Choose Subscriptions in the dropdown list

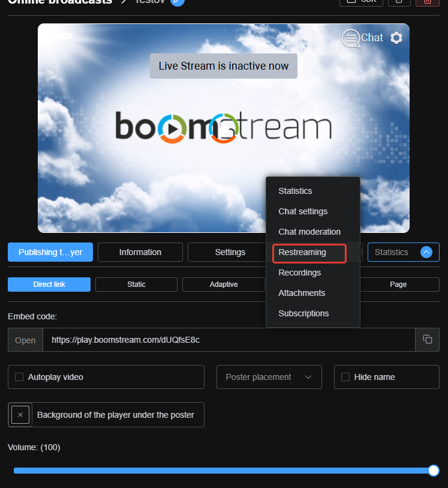303,313
